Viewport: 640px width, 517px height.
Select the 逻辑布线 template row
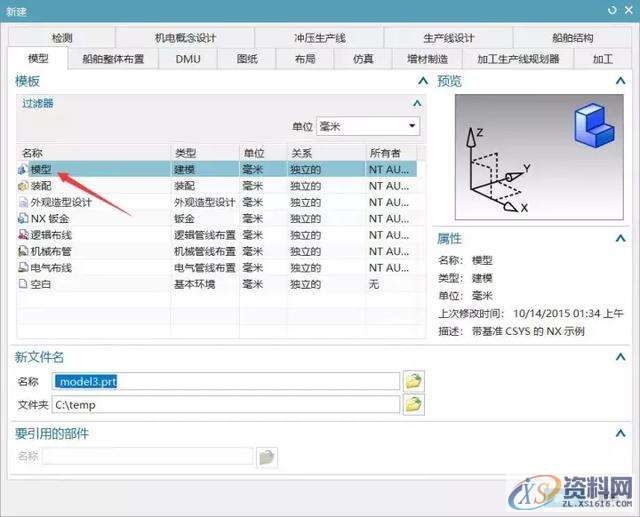click(x=217, y=235)
